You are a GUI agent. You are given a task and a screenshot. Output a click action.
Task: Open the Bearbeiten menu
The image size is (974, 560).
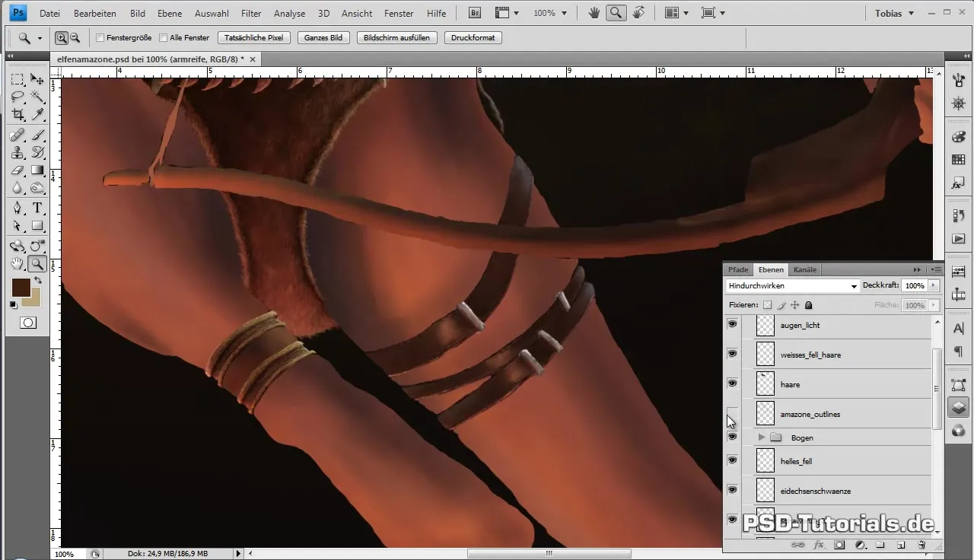click(x=95, y=14)
